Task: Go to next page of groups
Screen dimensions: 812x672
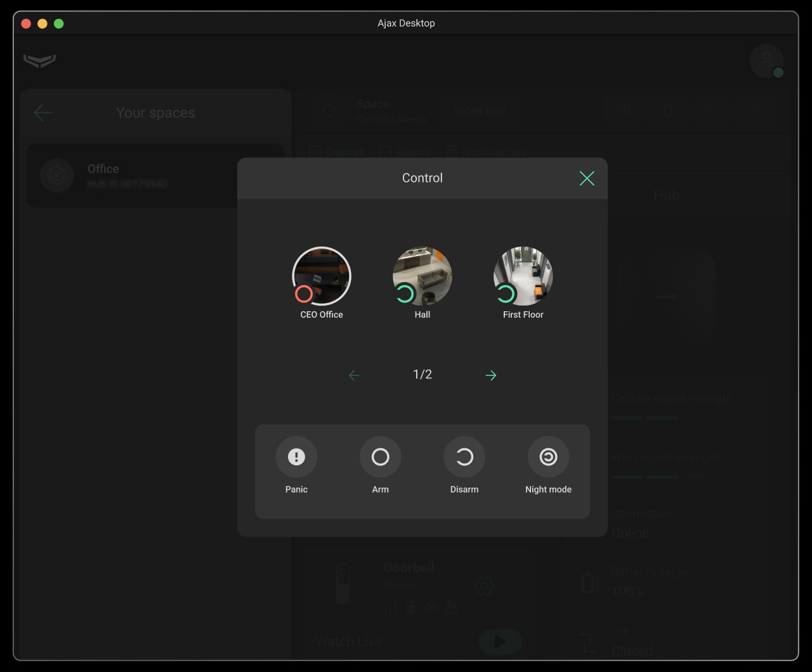Action: coord(490,375)
